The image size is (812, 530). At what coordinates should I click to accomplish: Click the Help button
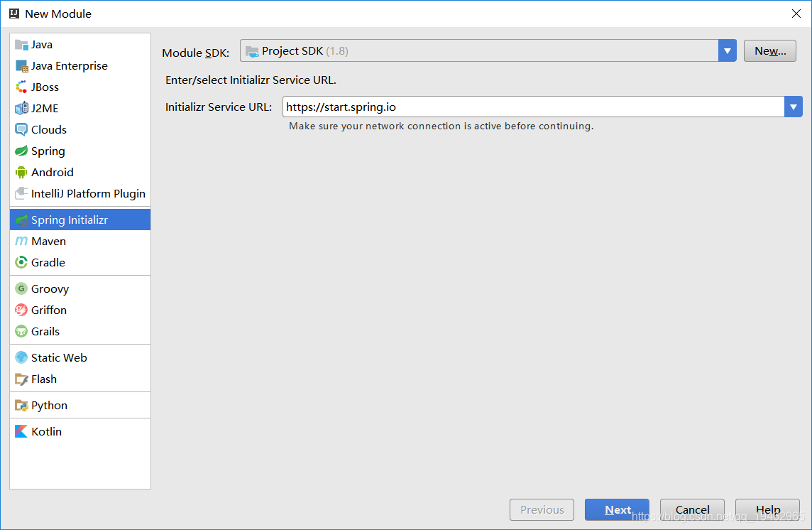click(767, 510)
